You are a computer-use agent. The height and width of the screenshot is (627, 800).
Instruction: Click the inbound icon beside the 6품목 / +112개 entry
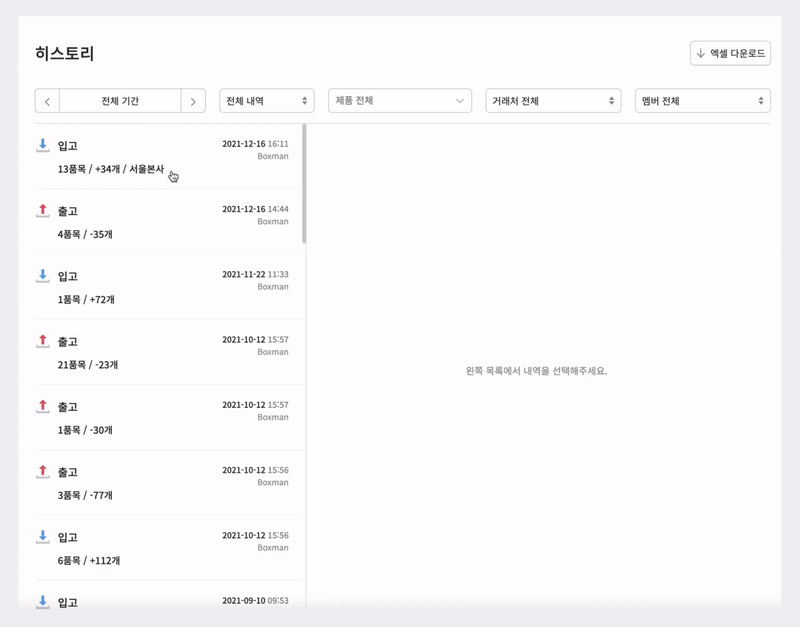click(x=43, y=537)
